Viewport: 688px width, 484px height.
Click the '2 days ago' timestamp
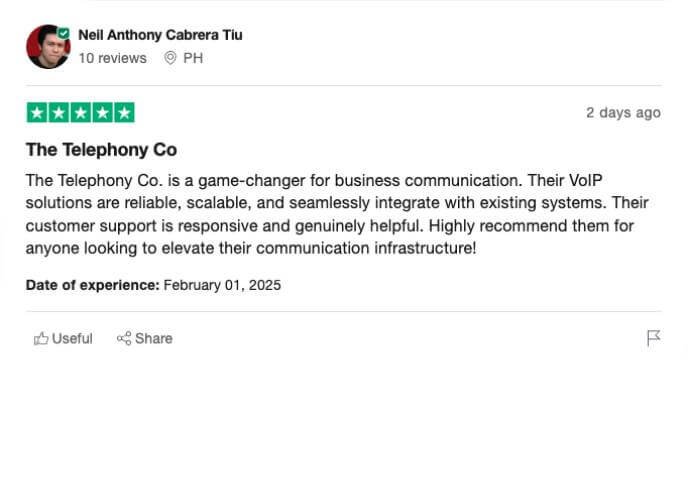pyautogui.click(x=624, y=113)
